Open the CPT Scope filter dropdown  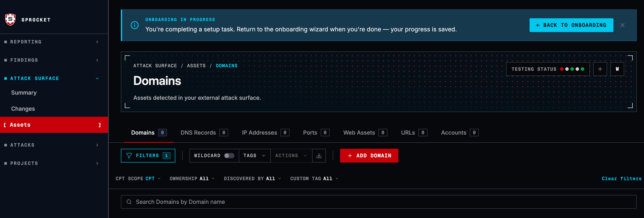click(x=138, y=179)
